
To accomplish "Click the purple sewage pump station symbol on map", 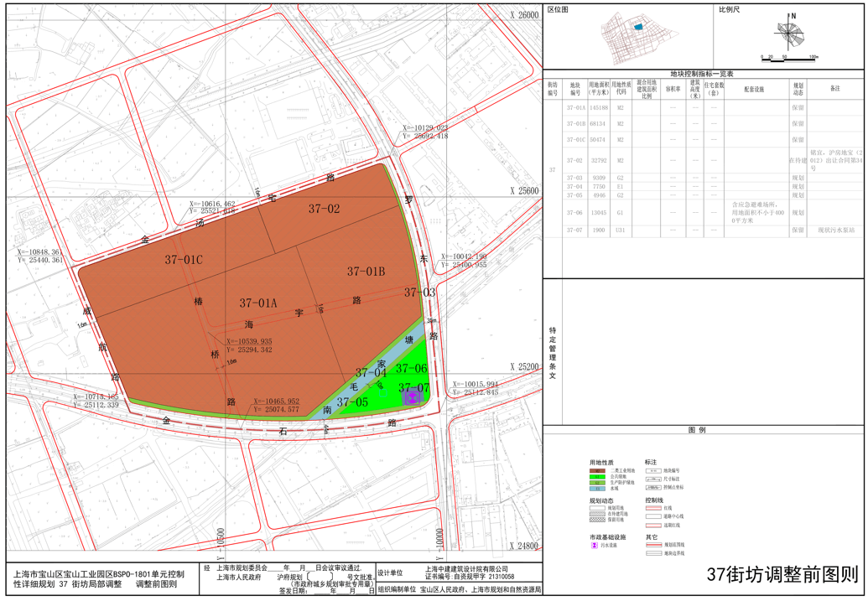I will point(411,399).
